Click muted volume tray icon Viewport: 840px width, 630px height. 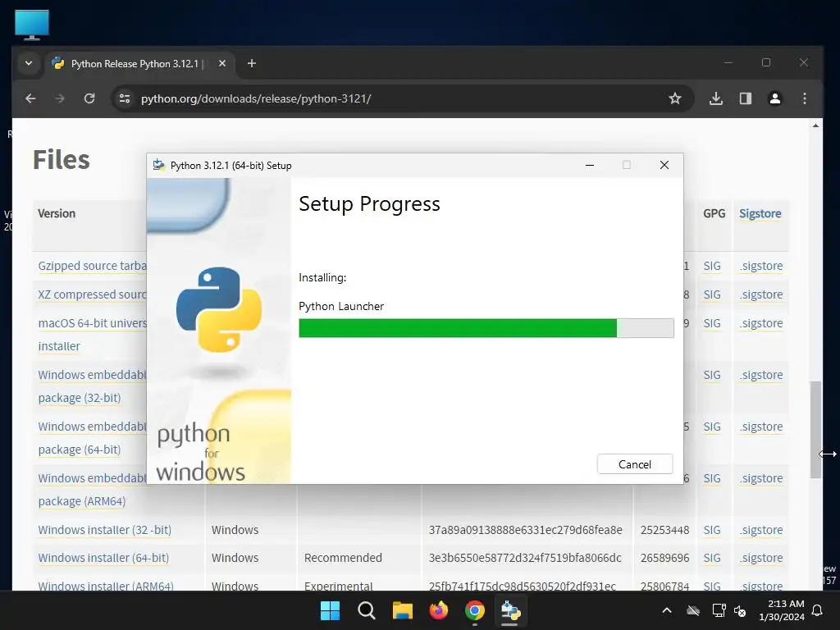[x=740, y=610]
